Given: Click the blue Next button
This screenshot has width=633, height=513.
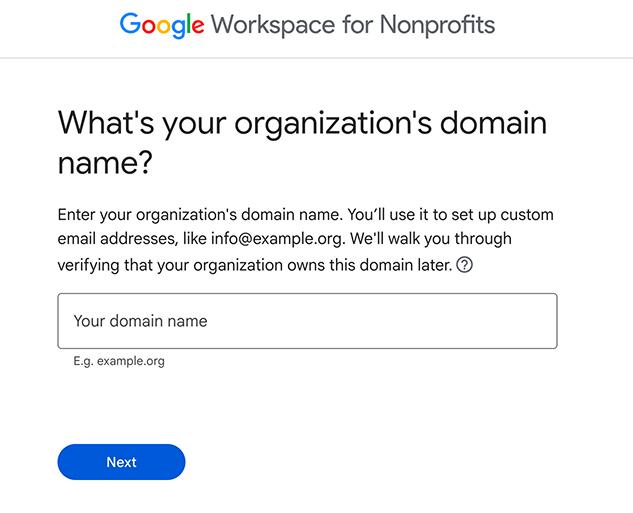Looking at the screenshot, I should (x=122, y=462).
